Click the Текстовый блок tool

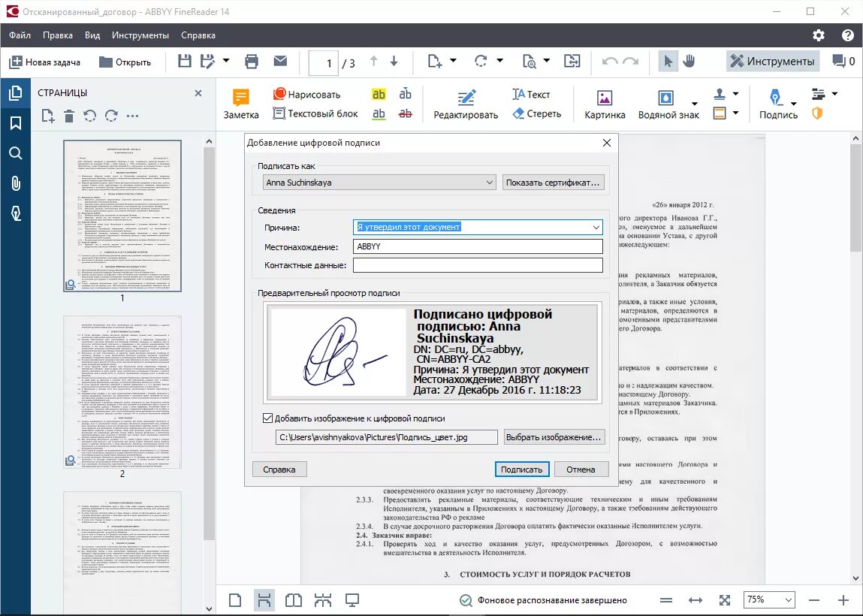point(315,113)
